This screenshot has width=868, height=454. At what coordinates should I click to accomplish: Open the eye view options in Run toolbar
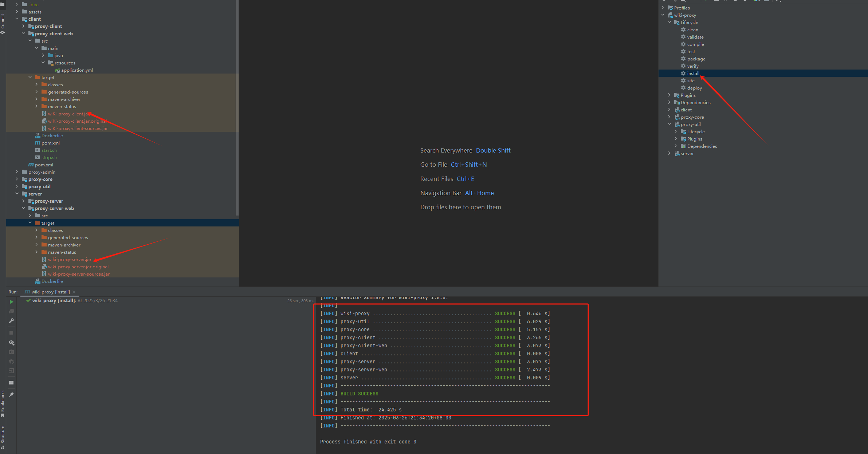click(11, 343)
